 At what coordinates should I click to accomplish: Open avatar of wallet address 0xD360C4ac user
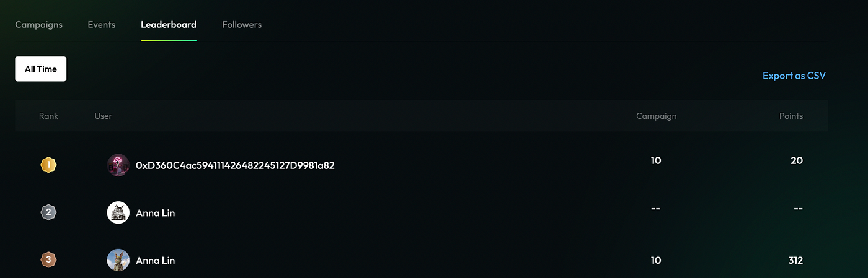pyautogui.click(x=118, y=165)
